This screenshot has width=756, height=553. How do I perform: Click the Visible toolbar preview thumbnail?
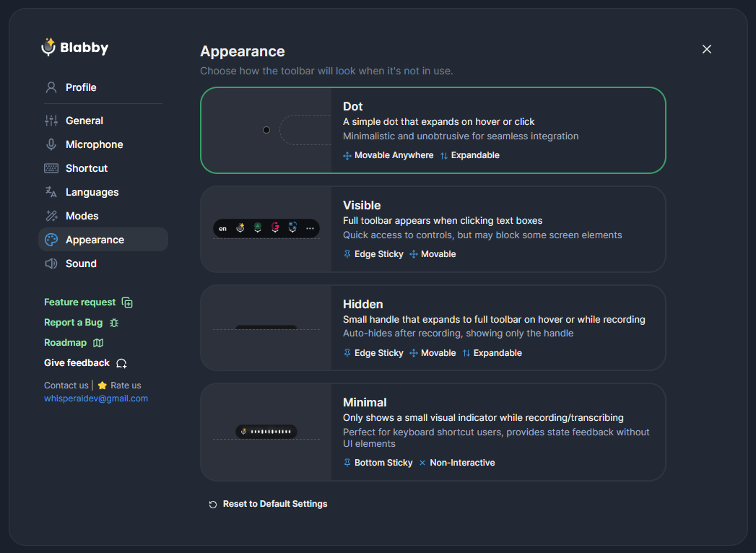pyautogui.click(x=266, y=229)
